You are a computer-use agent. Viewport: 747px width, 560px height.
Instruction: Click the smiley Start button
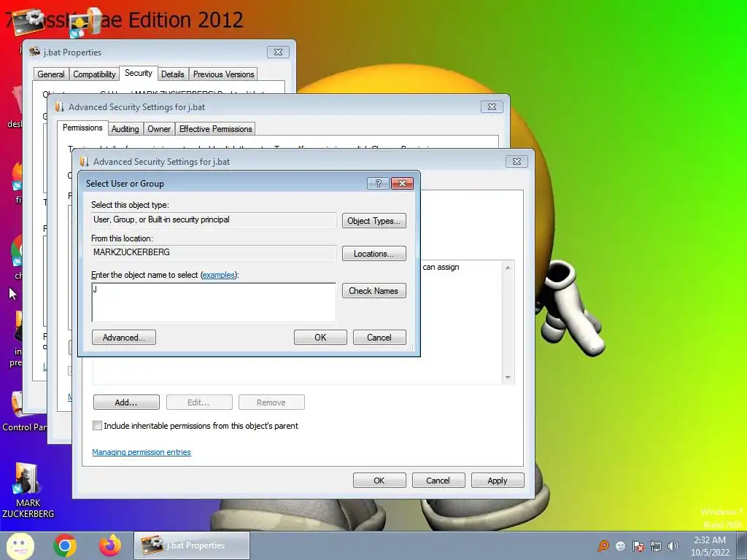[x=20, y=546]
